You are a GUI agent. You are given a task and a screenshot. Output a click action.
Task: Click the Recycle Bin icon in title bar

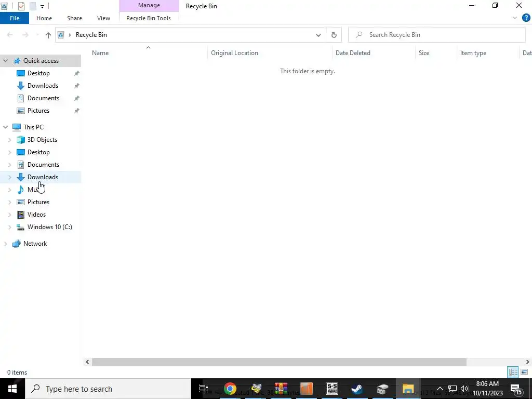point(4,6)
